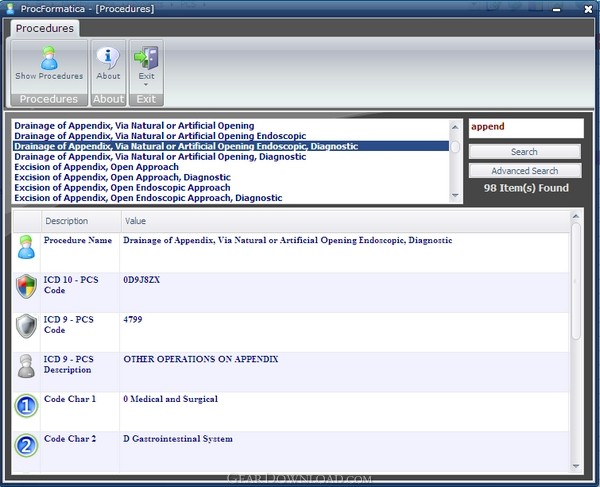Click the Exit door icon
Image resolution: width=600 pixels, height=487 pixels.
[146, 58]
